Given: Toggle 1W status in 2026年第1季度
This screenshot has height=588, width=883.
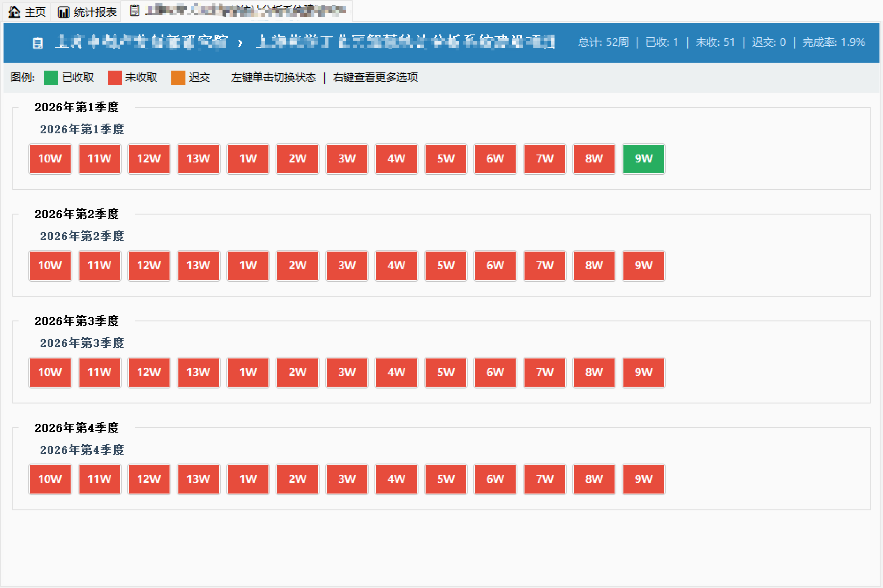Looking at the screenshot, I should point(248,159).
